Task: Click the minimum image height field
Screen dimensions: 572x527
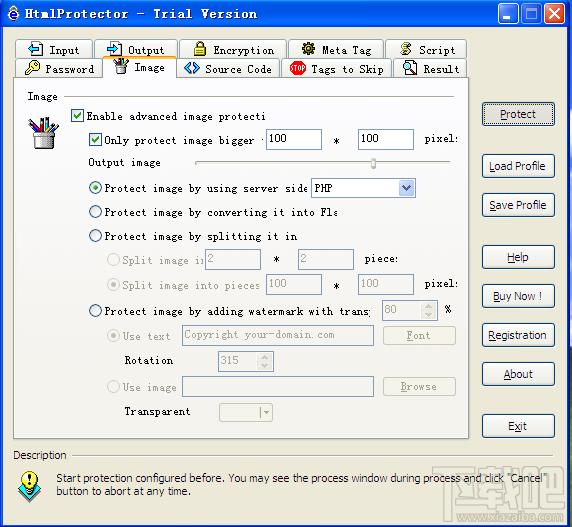Action: coord(386,139)
